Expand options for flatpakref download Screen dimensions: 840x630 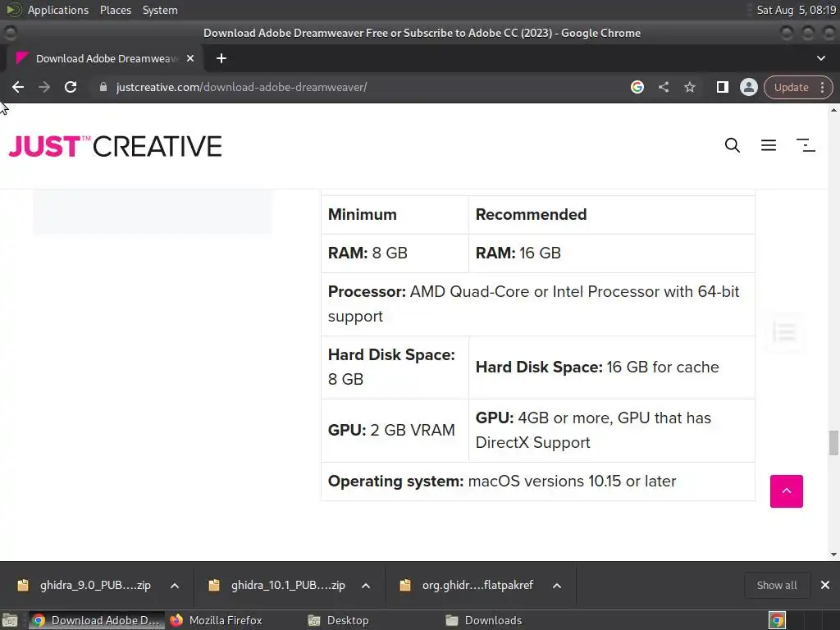pyautogui.click(x=557, y=586)
